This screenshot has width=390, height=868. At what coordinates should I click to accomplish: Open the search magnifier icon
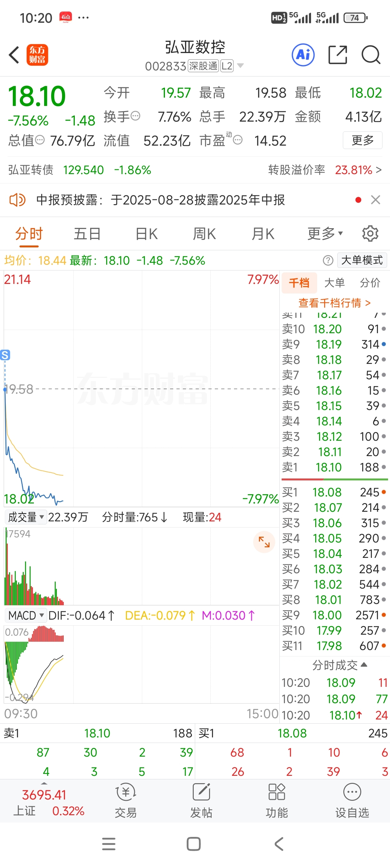[x=371, y=55]
